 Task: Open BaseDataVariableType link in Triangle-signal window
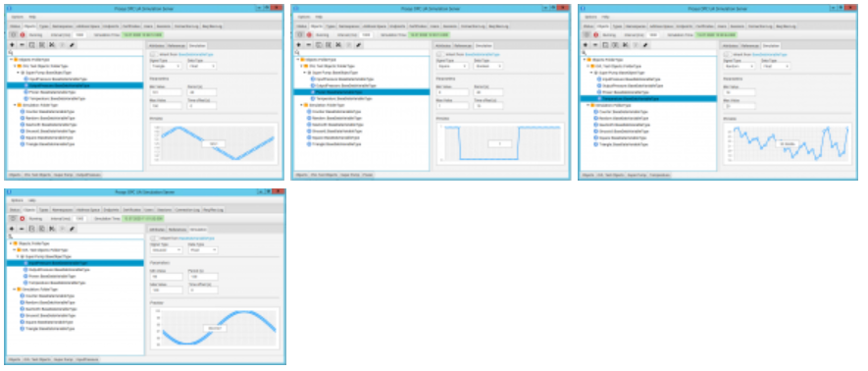(x=196, y=54)
